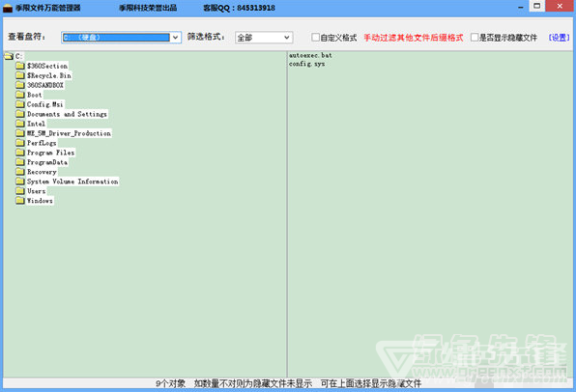Click the ME_SW_Driver_Production folder
Image resolution: width=576 pixels, height=392 pixels.
(x=69, y=133)
